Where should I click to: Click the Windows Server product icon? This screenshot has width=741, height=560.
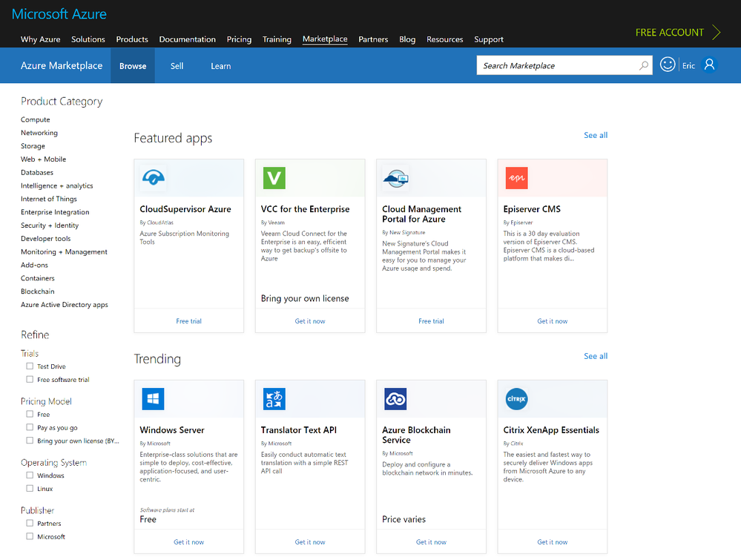coord(153,398)
